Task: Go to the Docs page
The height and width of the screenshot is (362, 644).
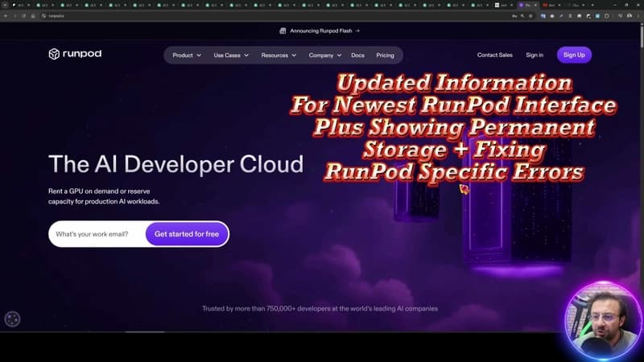Action: pyautogui.click(x=357, y=55)
